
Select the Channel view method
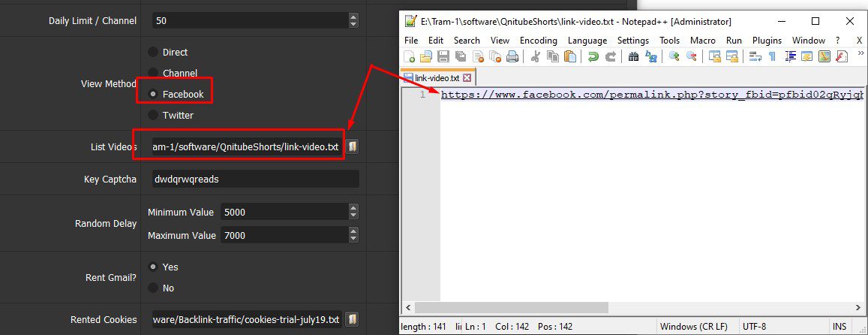click(153, 73)
